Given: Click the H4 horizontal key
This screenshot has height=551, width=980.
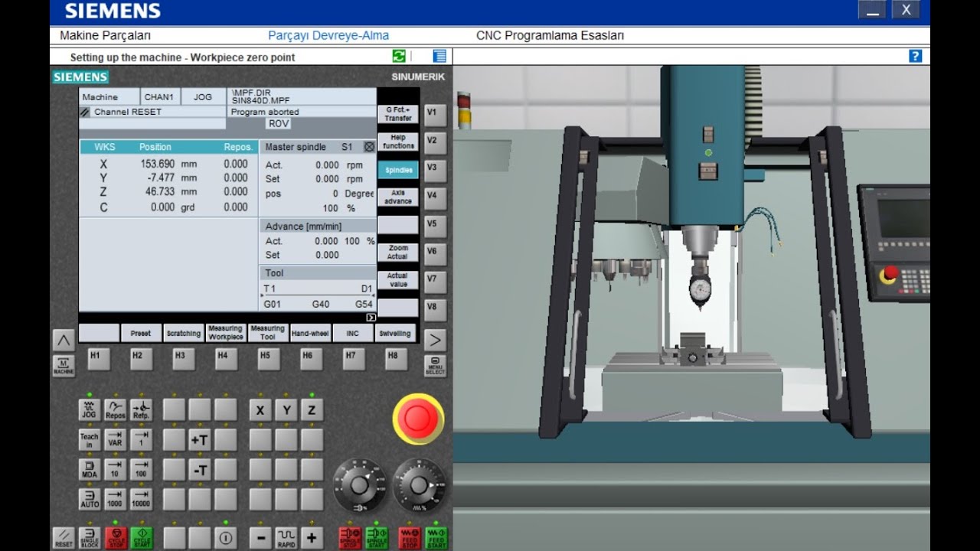Looking at the screenshot, I should tap(226, 359).
